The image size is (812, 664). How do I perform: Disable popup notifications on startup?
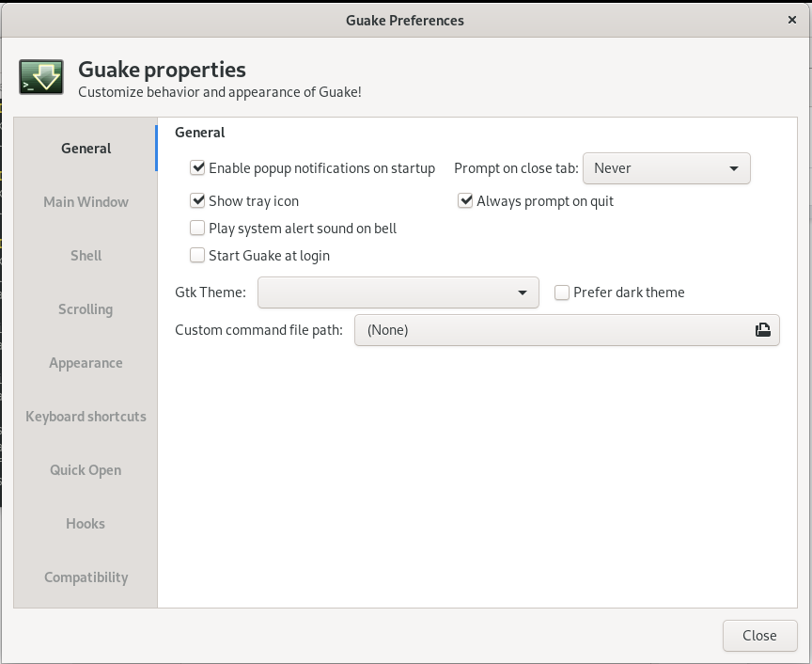pos(198,168)
